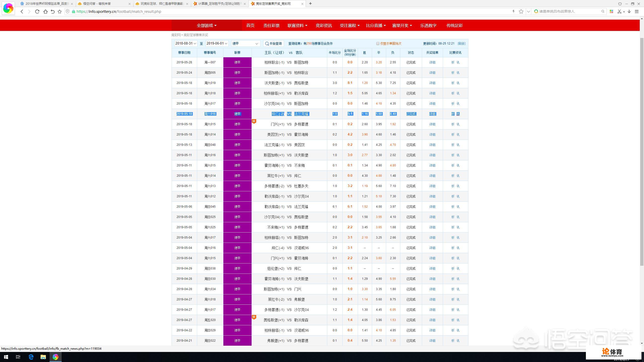The height and width of the screenshot is (362, 644).
Task: Click the 单 badge on the 奥格斯堡 vs 勒沃库森 row
Action: (254, 317)
